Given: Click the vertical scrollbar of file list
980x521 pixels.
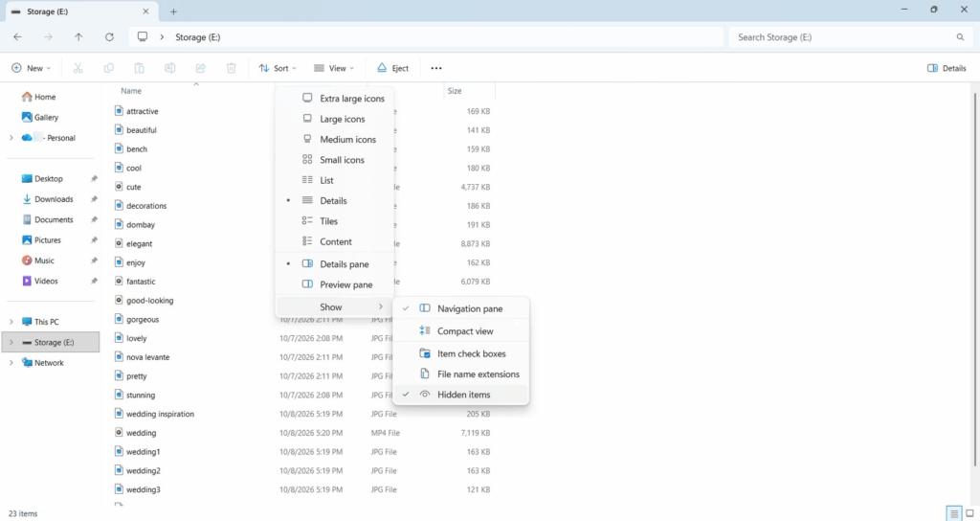Looking at the screenshot, I should point(975,279).
